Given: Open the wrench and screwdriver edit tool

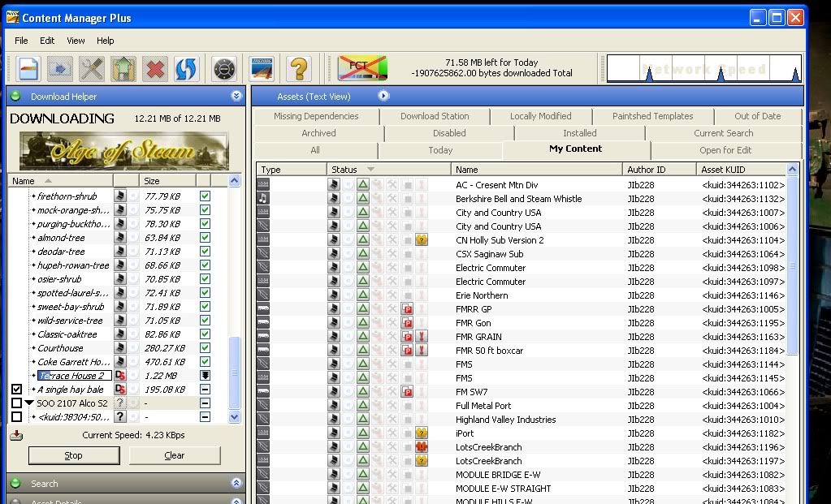Looking at the screenshot, I should tap(92, 69).
